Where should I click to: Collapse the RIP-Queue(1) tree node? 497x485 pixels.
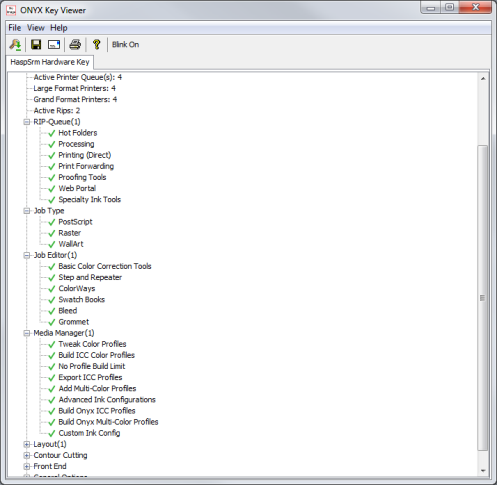[x=27, y=122]
